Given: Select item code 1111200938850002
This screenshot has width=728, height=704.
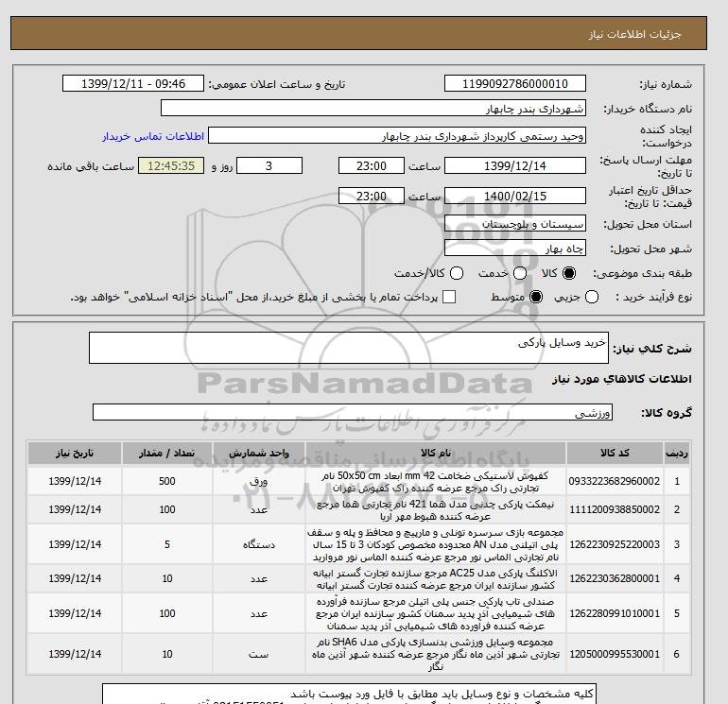Looking at the screenshot, I should (615, 509).
